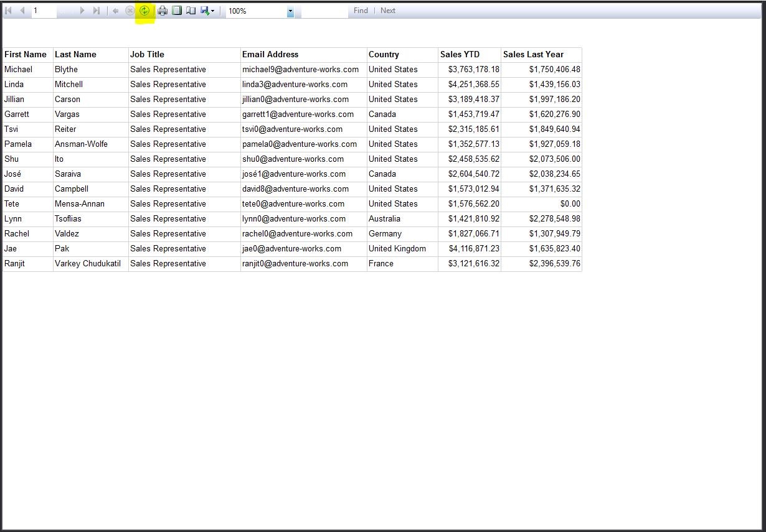The image size is (766, 532).
Task: Click inside the search text box
Action: point(325,11)
